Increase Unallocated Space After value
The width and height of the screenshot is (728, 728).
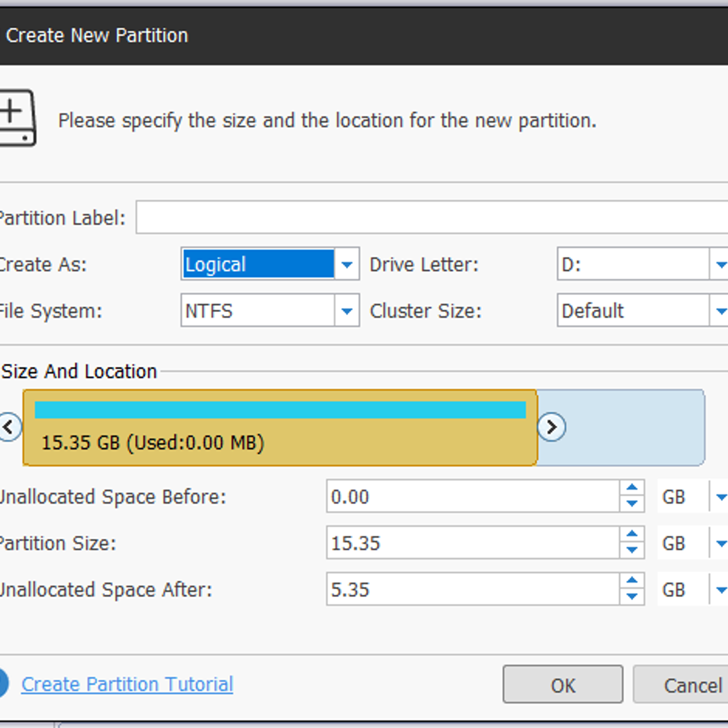[x=632, y=581]
